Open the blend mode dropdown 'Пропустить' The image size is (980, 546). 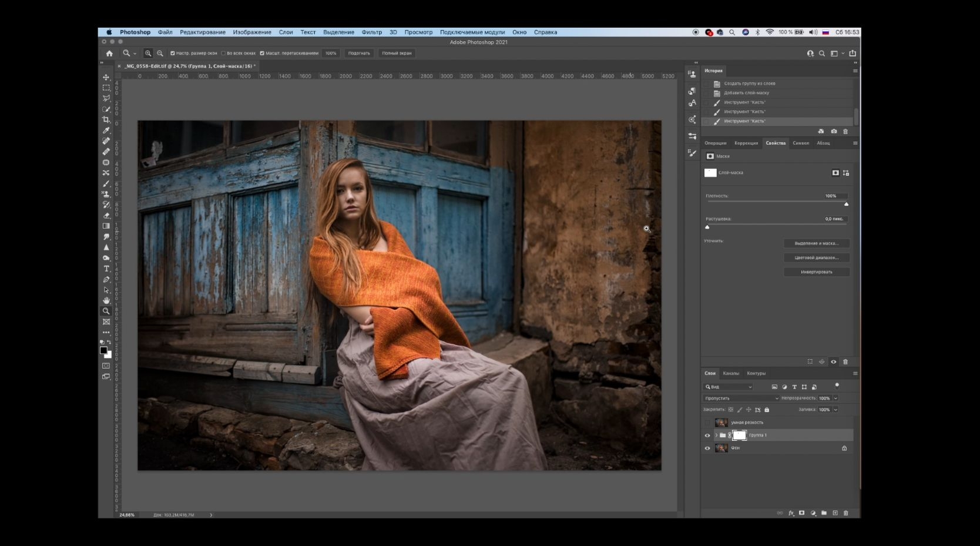click(x=741, y=398)
